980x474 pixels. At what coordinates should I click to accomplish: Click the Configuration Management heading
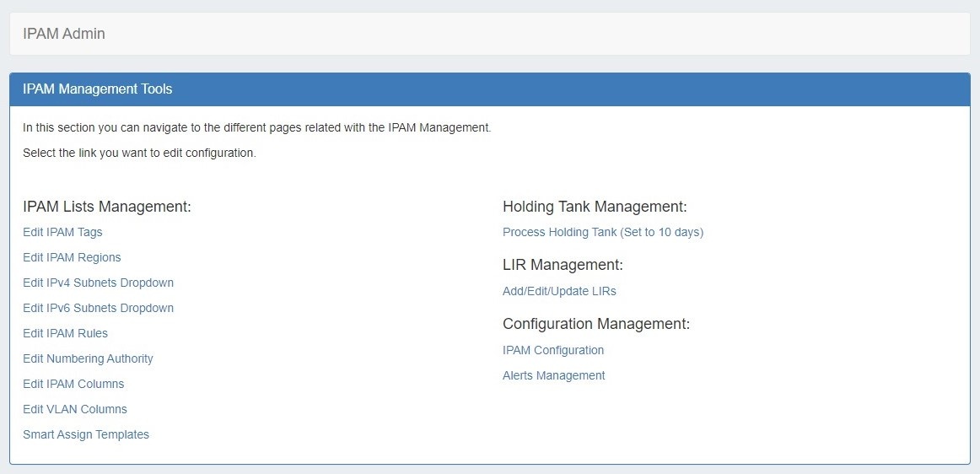point(595,324)
